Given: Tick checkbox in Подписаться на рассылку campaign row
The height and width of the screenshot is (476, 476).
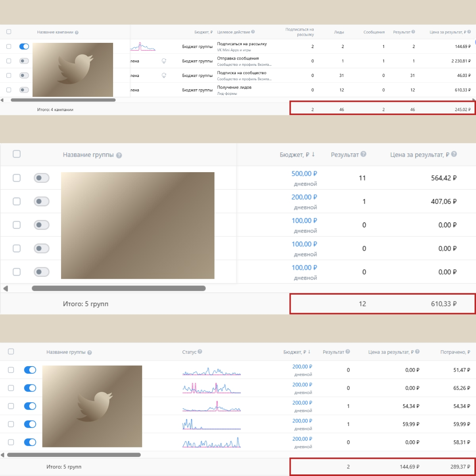Looking at the screenshot, I should coord(9,46).
